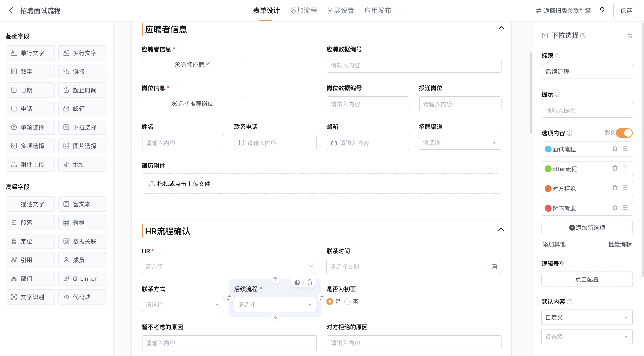
Task: Delete the 暂不考虑 option
Action: pos(615,208)
